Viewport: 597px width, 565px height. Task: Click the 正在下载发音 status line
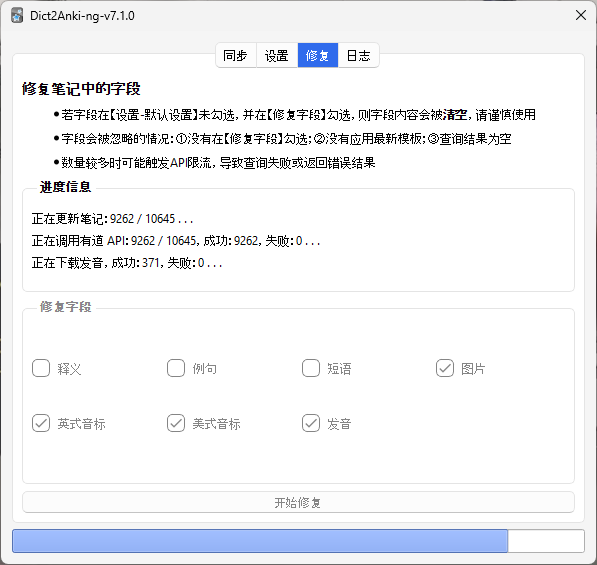127,263
